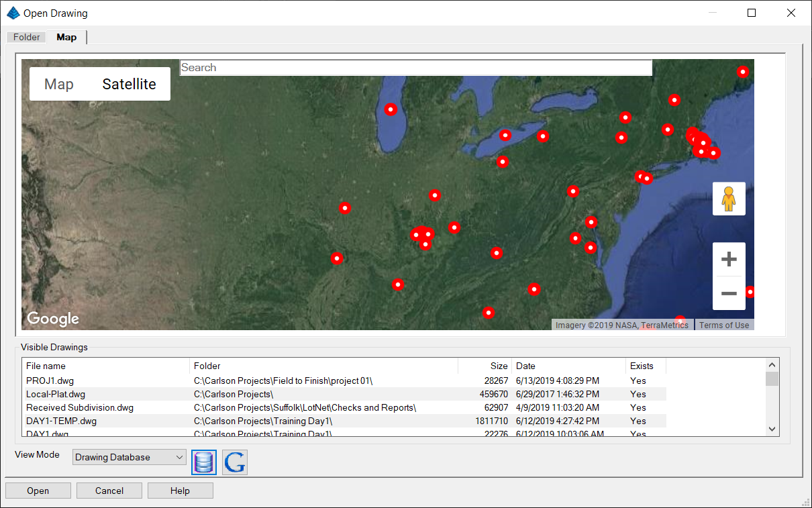Click the Cancel button
This screenshot has height=508, width=812.
[109, 491]
